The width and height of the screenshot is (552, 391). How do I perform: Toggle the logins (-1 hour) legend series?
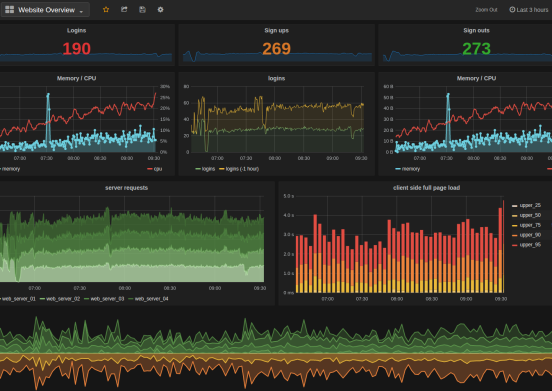[x=239, y=169]
